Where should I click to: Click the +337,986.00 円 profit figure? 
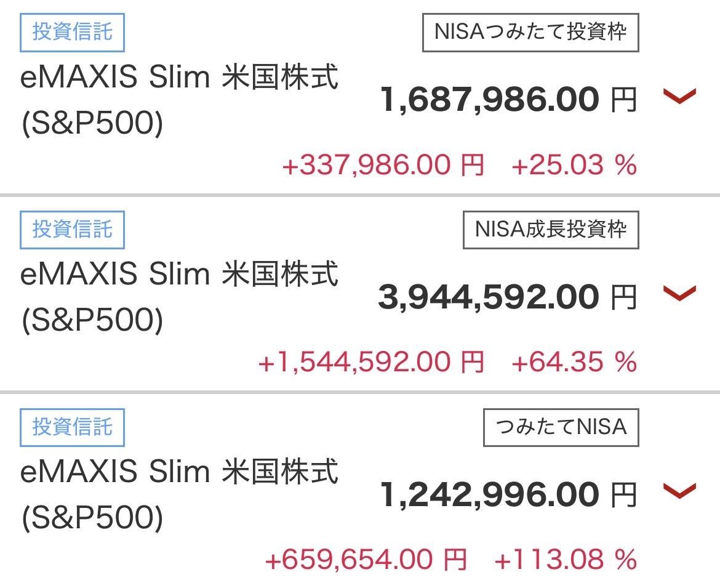tap(383, 166)
